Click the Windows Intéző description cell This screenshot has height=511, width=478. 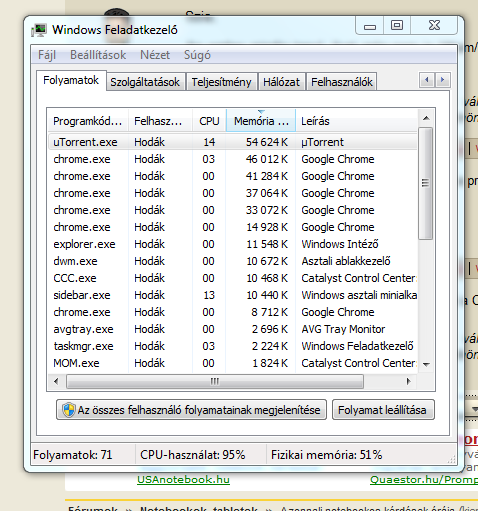click(x=340, y=244)
